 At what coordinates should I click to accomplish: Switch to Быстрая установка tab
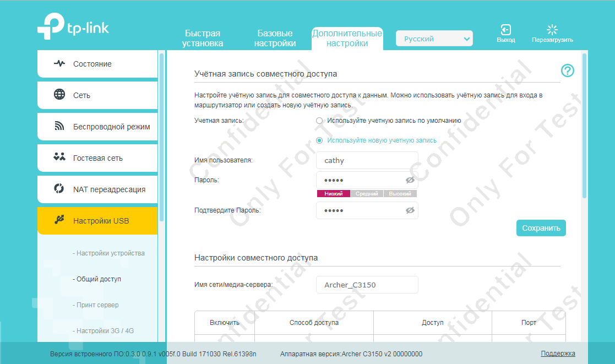point(203,39)
